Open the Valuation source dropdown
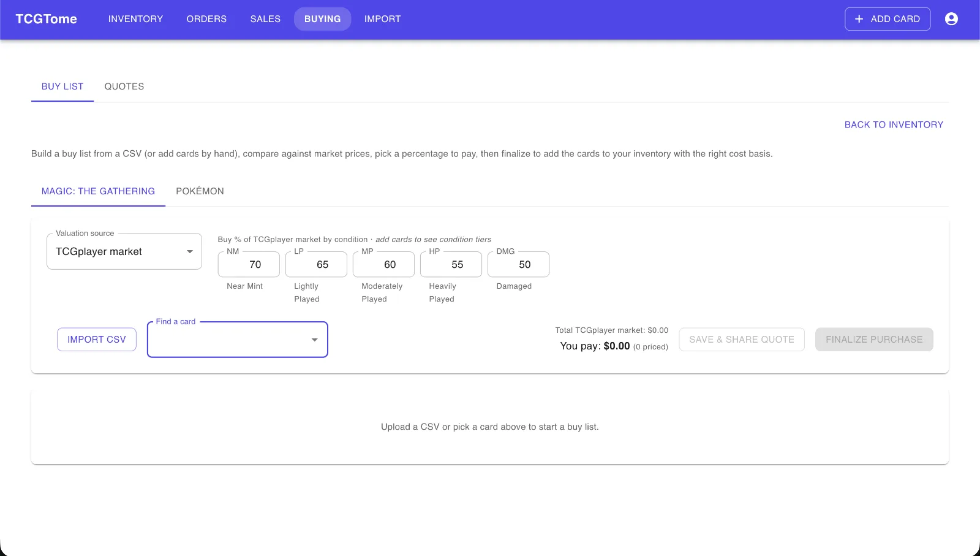The image size is (980, 556). [x=124, y=251]
